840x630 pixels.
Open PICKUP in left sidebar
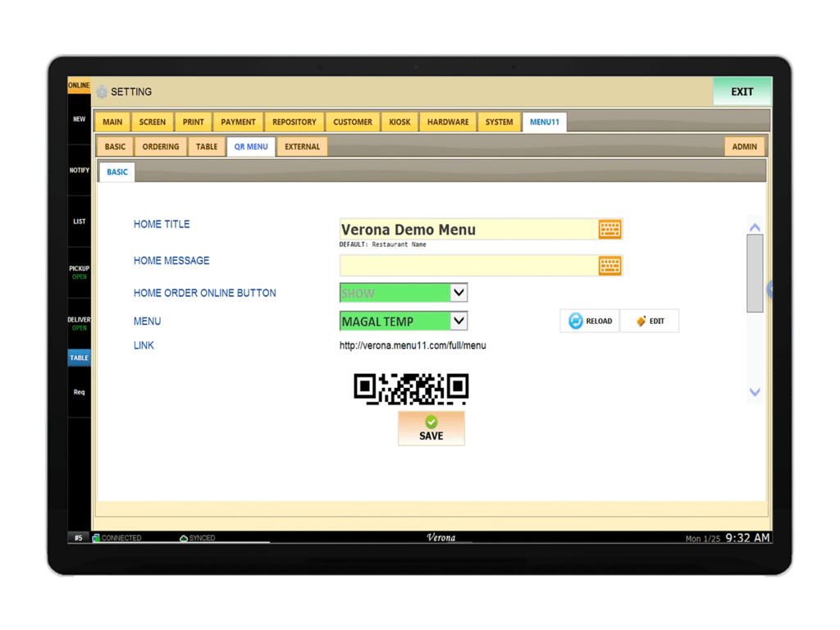click(80, 272)
